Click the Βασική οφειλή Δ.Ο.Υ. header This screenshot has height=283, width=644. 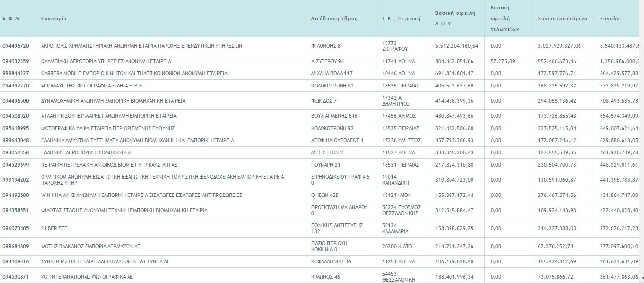[455, 18]
